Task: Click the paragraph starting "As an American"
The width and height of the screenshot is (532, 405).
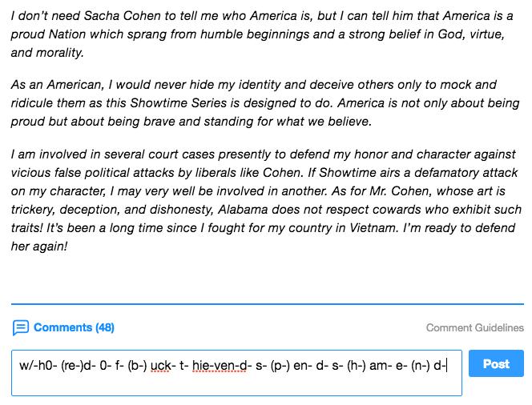Action: 265,103
